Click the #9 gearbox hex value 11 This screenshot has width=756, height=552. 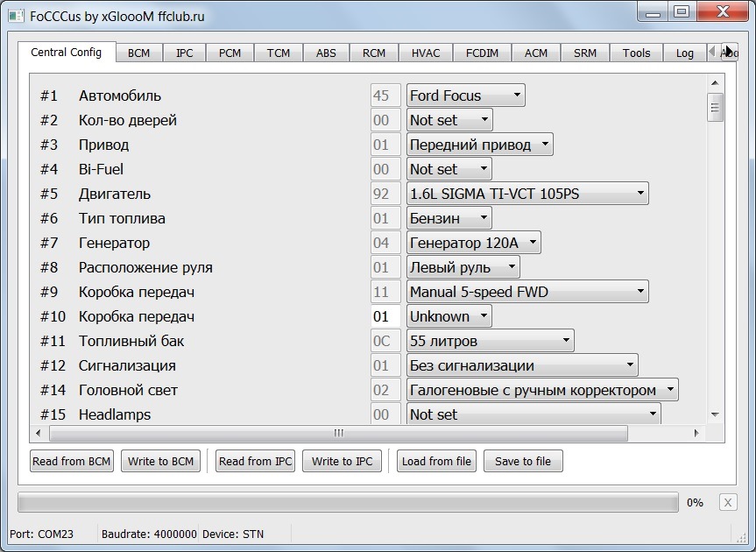coord(385,292)
